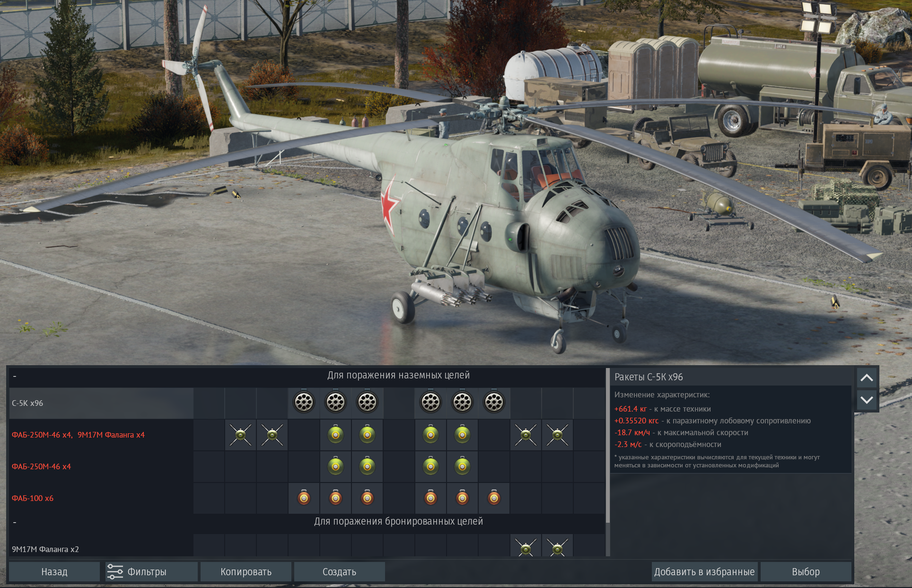Image resolution: width=912 pixels, height=588 pixels.
Task: Click Добавить в избранные button
Action: click(x=704, y=571)
